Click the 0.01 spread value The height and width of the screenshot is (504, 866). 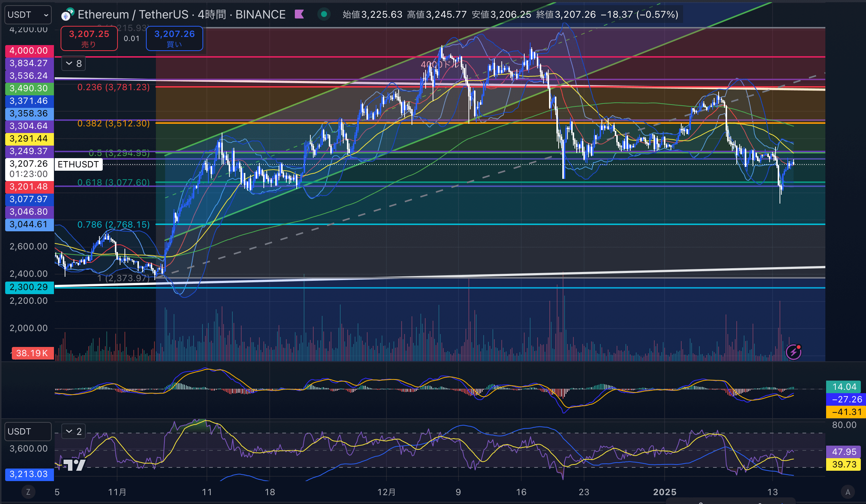132,38
